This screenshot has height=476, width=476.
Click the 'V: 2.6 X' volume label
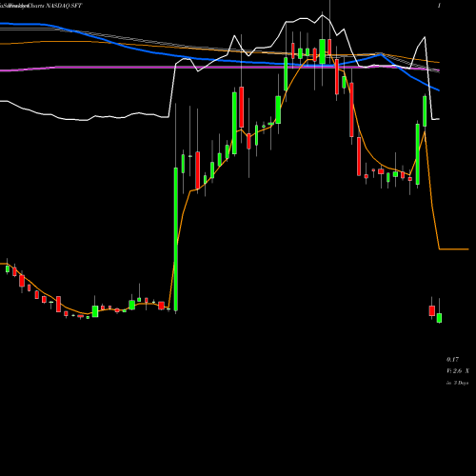tap(458, 371)
